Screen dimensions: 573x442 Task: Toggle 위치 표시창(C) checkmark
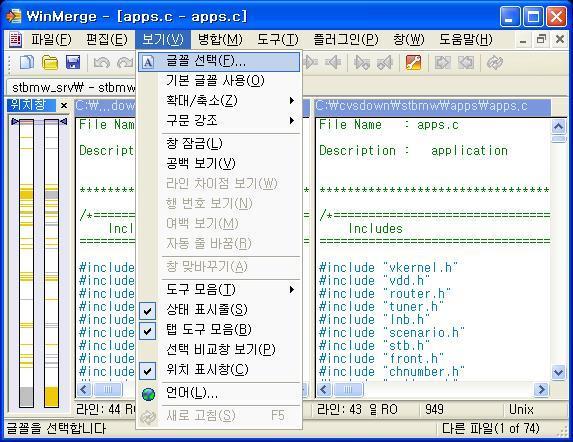(x=147, y=371)
